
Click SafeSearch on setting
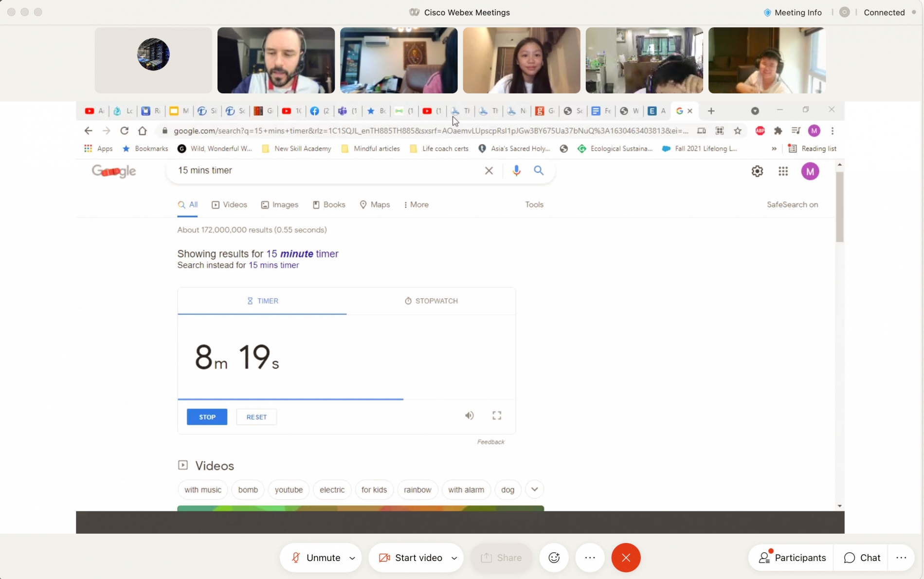point(792,205)
